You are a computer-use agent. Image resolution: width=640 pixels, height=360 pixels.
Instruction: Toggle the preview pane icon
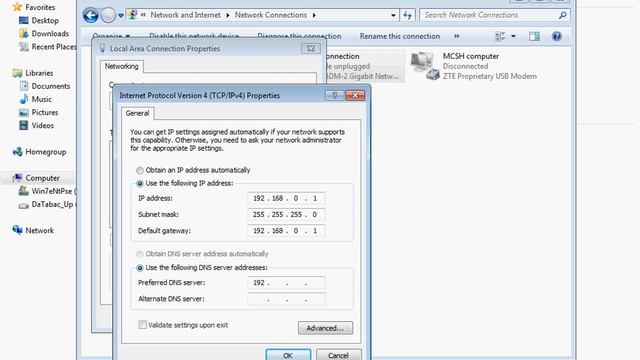click(534, 36)
